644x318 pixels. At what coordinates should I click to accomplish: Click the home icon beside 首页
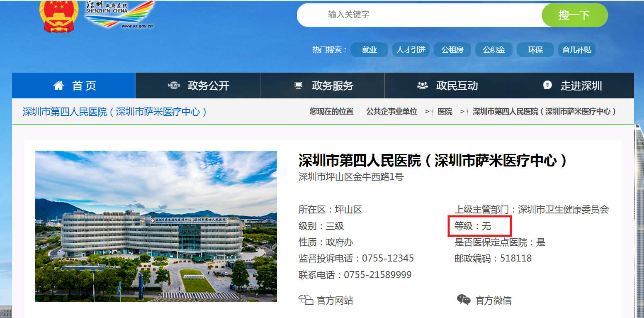(59, 86)
